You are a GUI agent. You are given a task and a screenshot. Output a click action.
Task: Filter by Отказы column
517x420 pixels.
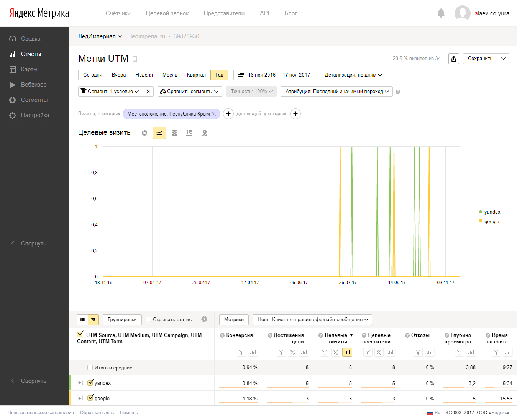418,352
